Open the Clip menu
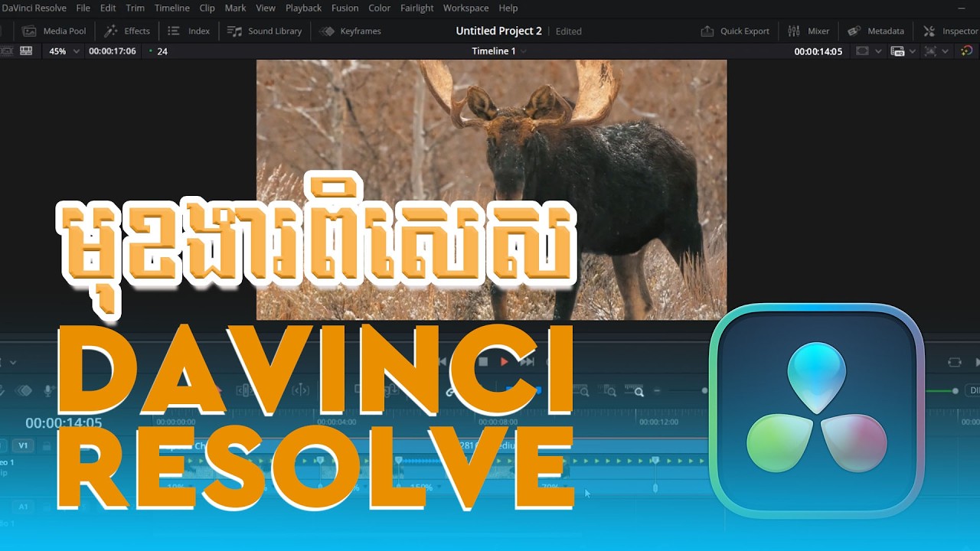Image resolution: width=980 pixels, height=551 pixels. pyautogui.click(x=207, y=8)
